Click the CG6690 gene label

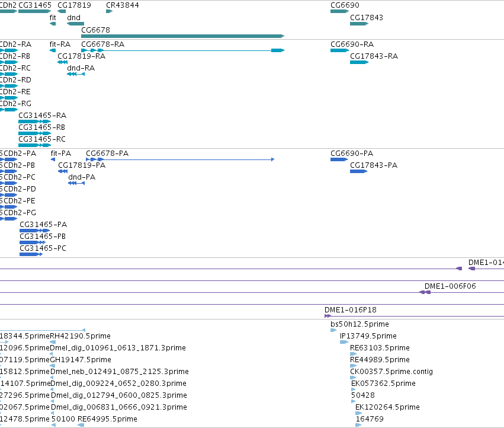[345, 5]
